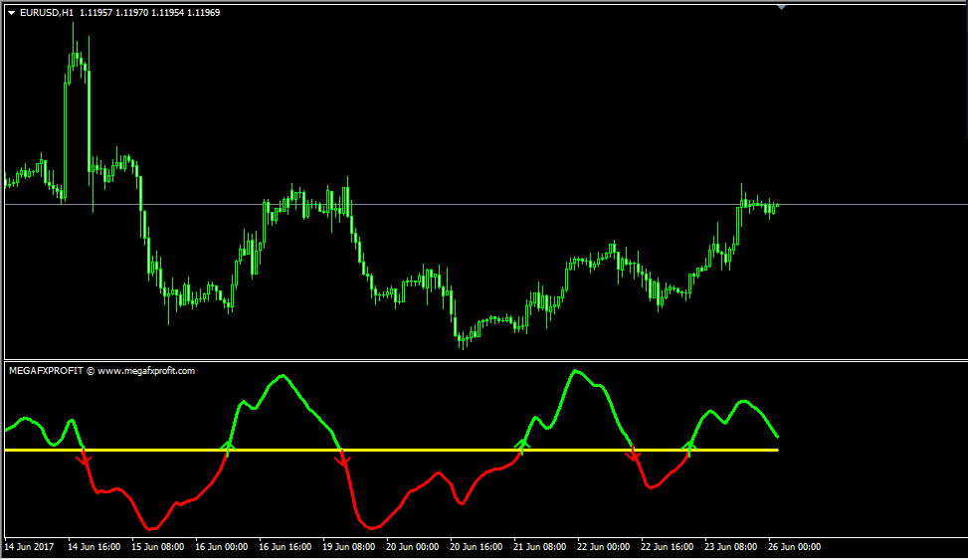Click the MEGAFXPROFIT indicator name label
968x560 pixels.
tap(46, 371)
